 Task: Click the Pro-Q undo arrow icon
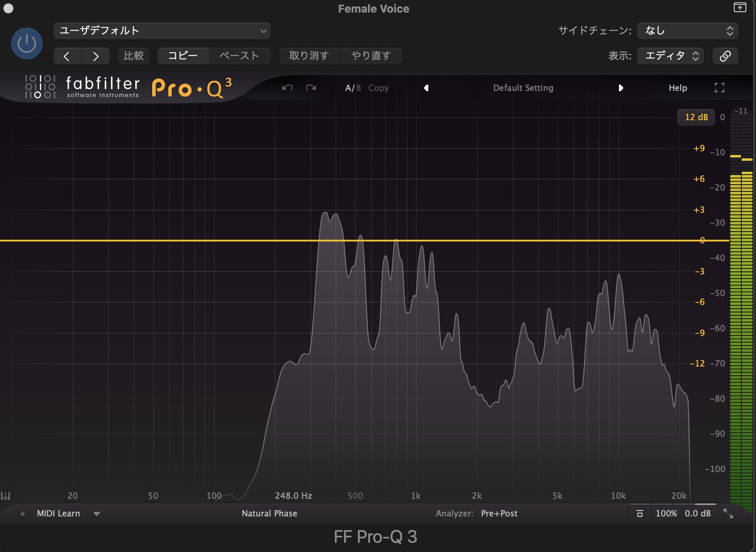pyautogui.click(x=287, y=88)
